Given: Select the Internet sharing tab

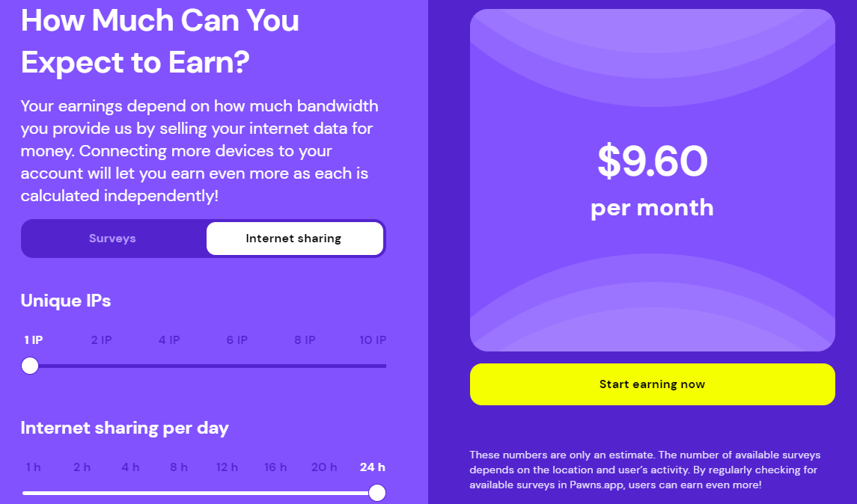Looking at the screenshot, I should (293, 239).
